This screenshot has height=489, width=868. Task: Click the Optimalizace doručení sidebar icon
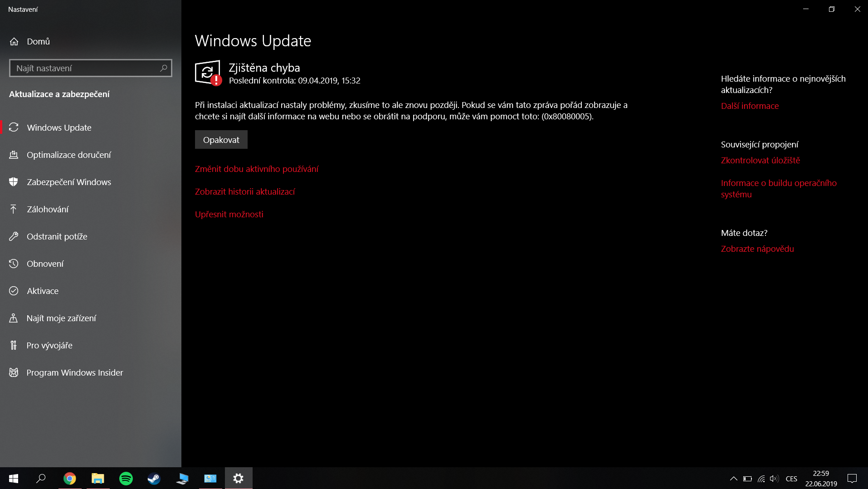click(x=14, y=155)
